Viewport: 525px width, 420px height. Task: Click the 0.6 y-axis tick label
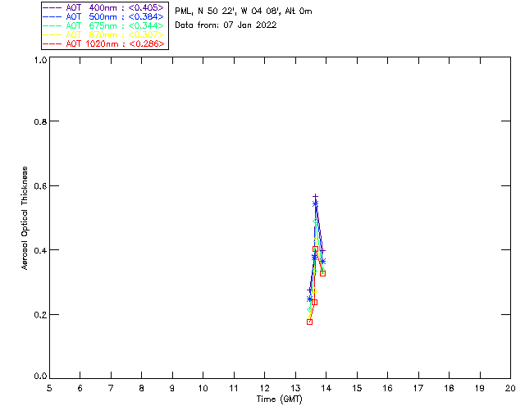click(x=40, y=186)
